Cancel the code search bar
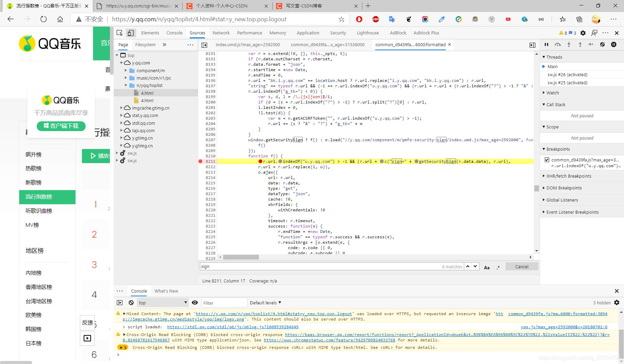Viewport: 624px width, 364px height. click(x=522, y=267)
